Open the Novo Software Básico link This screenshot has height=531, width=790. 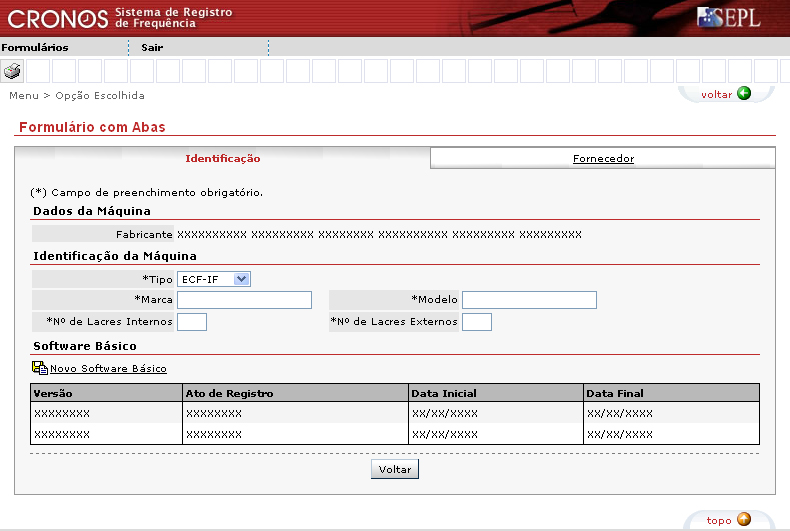tap(108, 369)
